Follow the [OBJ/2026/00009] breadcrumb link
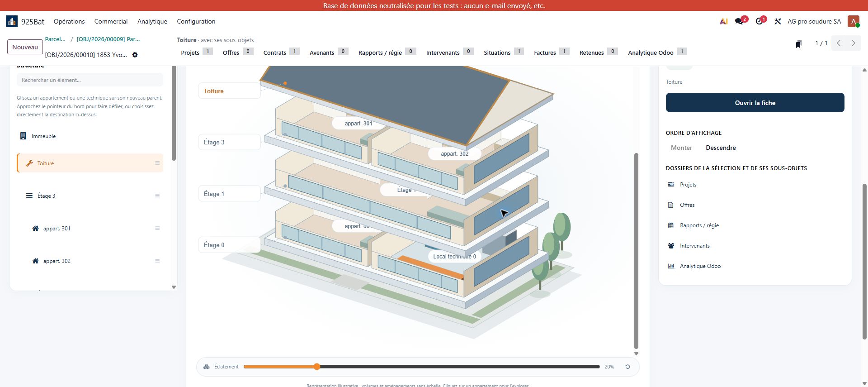The height and width of the screenshot is (387, 868). [x=108, y=39]
